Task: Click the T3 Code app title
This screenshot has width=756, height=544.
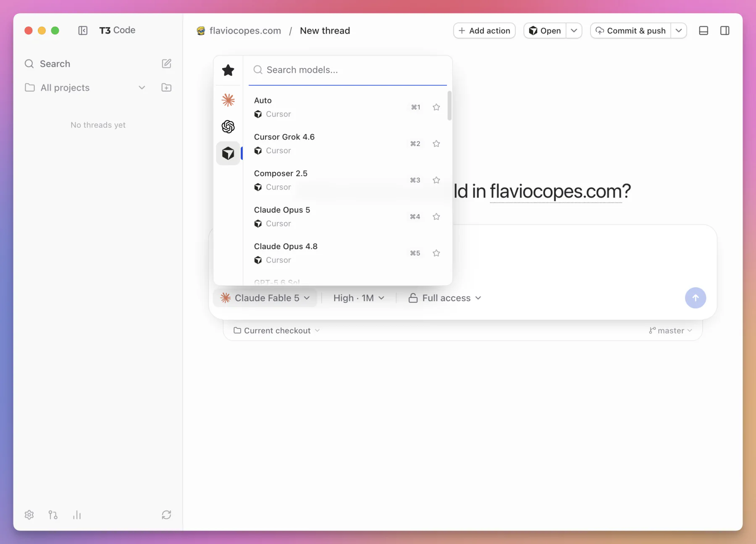Action: (117, 30)
